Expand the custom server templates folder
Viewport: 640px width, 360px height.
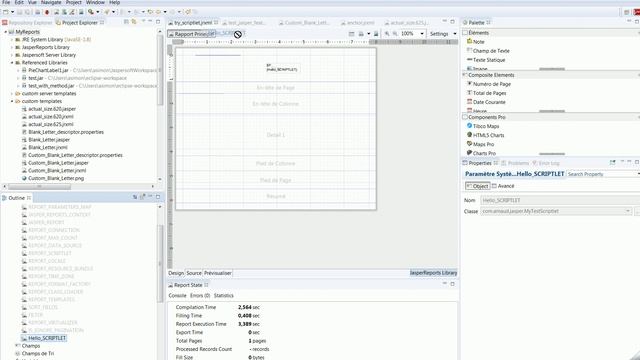point(12,93)
